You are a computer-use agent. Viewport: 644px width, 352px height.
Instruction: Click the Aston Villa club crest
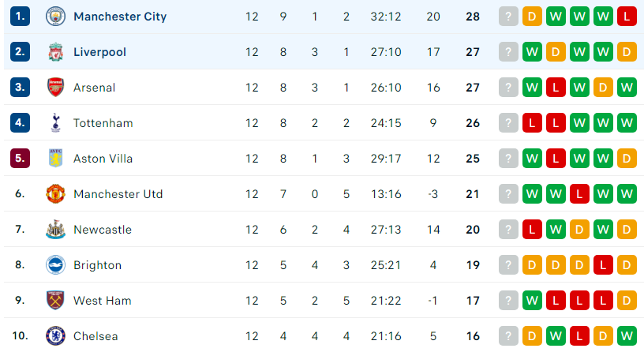click(x=55, y=159)
